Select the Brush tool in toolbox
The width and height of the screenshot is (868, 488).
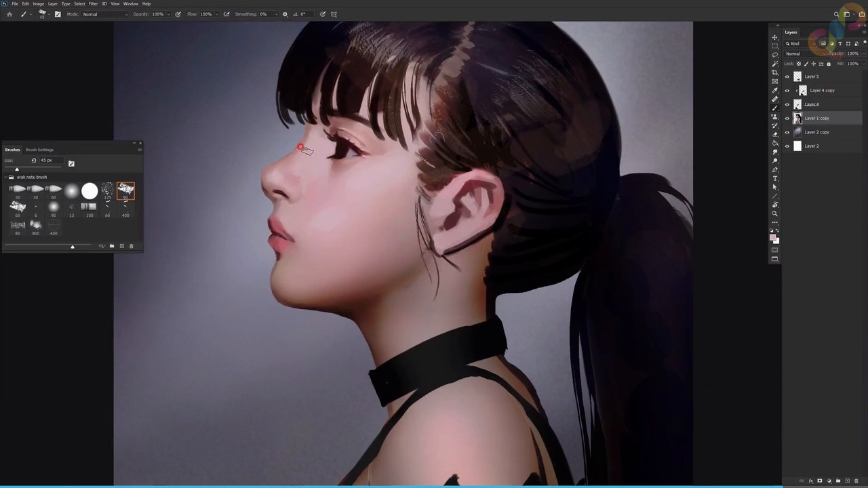tap(775, 108)
